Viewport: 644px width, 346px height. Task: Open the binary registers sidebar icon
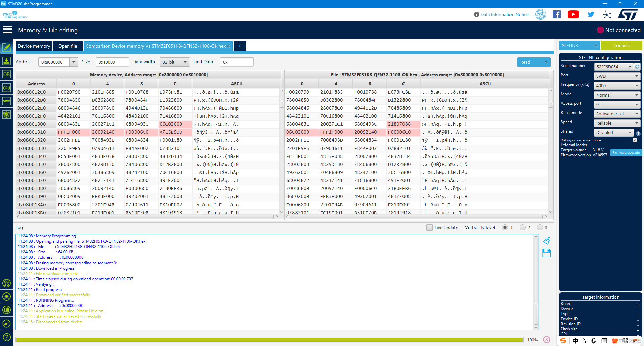pyautogui.click(x=6, y=283)
